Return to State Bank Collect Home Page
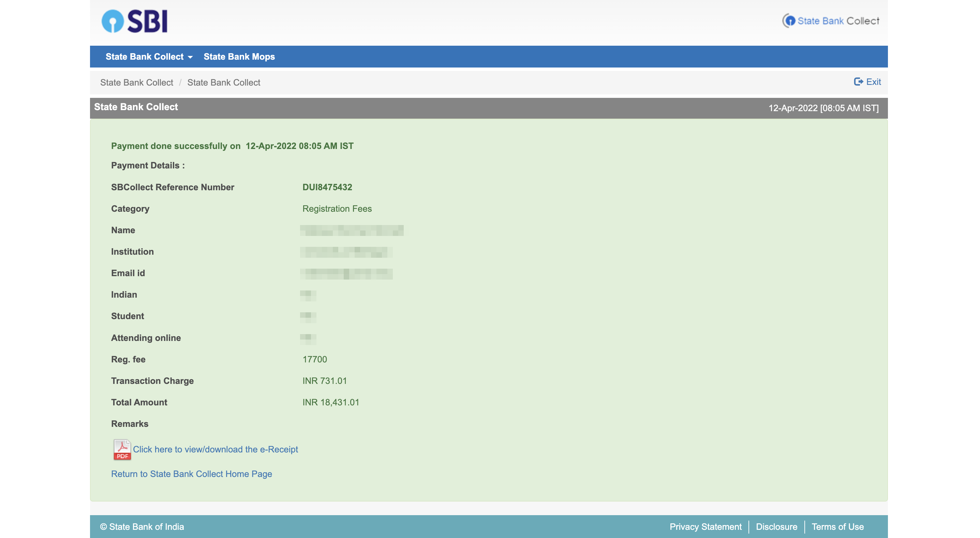The image size is (980, 538). click(x=191, y=474)
